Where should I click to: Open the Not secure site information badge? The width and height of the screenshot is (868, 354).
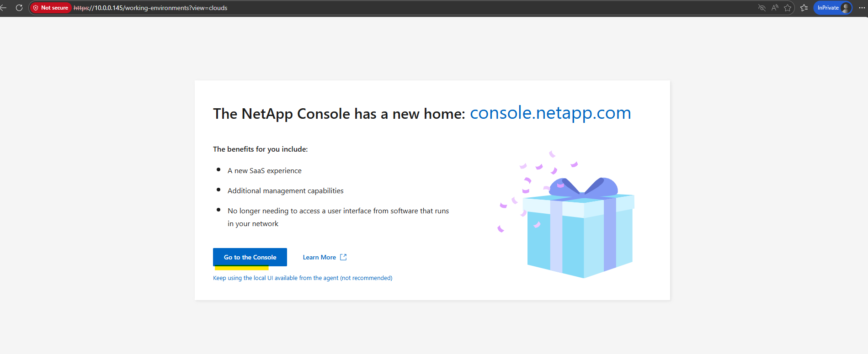[x=51, y=8]
